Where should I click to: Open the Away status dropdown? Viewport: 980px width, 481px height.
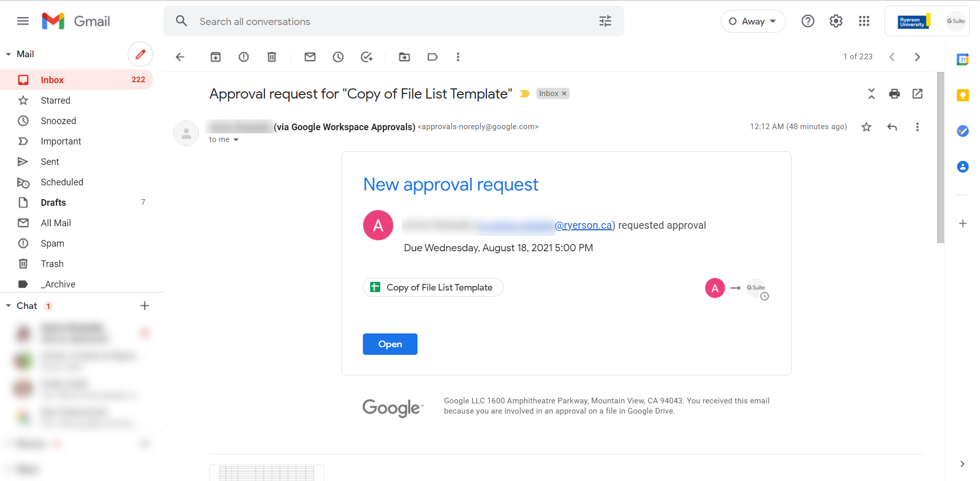coord(753,21)
